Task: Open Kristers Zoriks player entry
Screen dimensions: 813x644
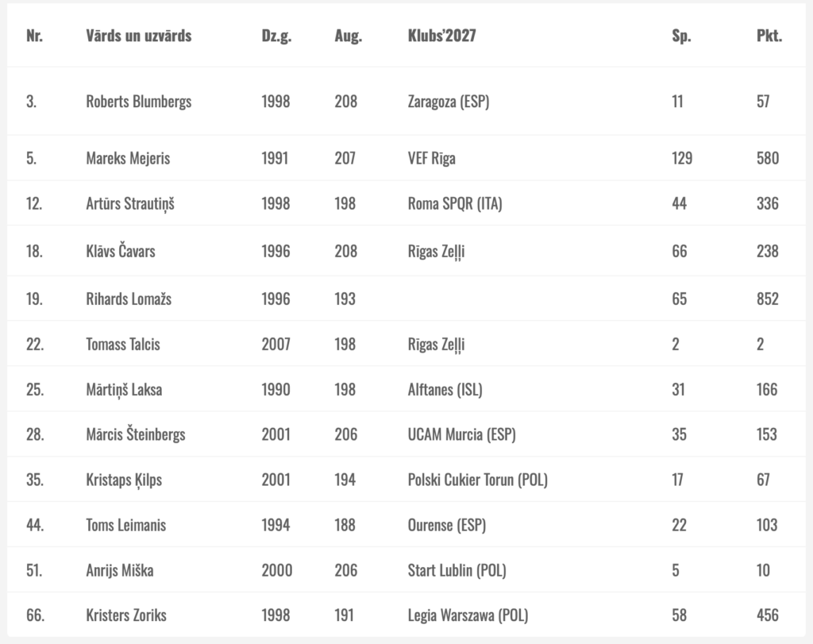Action: [126, 615]
